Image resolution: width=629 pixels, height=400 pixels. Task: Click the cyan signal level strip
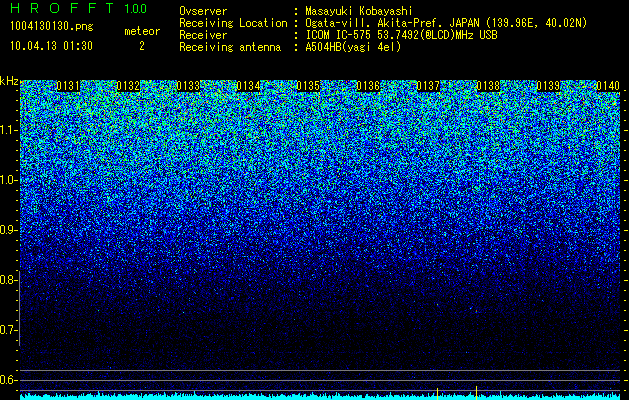320,397
